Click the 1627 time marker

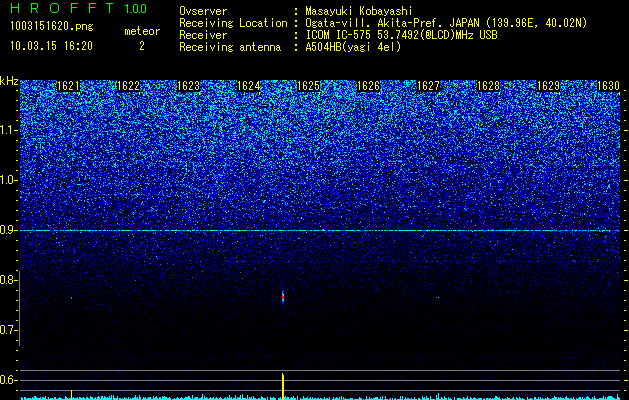click(x=428, y=86)
